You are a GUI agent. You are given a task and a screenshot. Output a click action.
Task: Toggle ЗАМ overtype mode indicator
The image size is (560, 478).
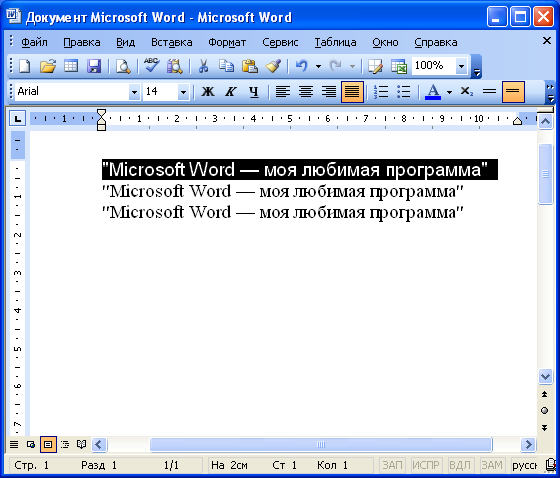[x=492, y=465]
